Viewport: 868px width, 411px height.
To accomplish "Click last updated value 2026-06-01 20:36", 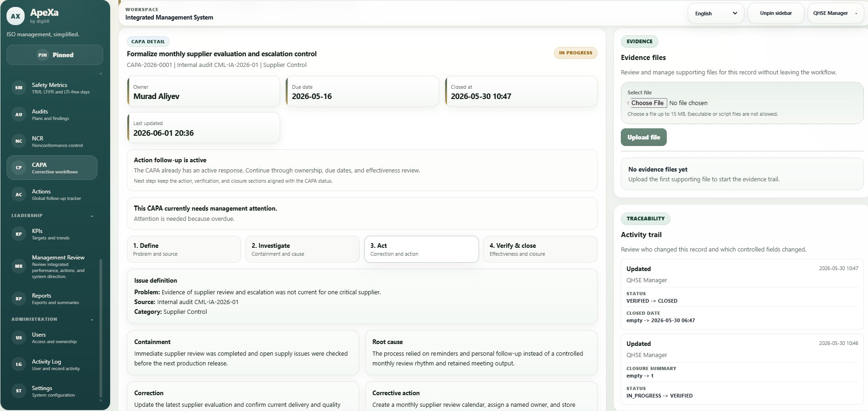I will pyautogui.click(x=164, y=133).
